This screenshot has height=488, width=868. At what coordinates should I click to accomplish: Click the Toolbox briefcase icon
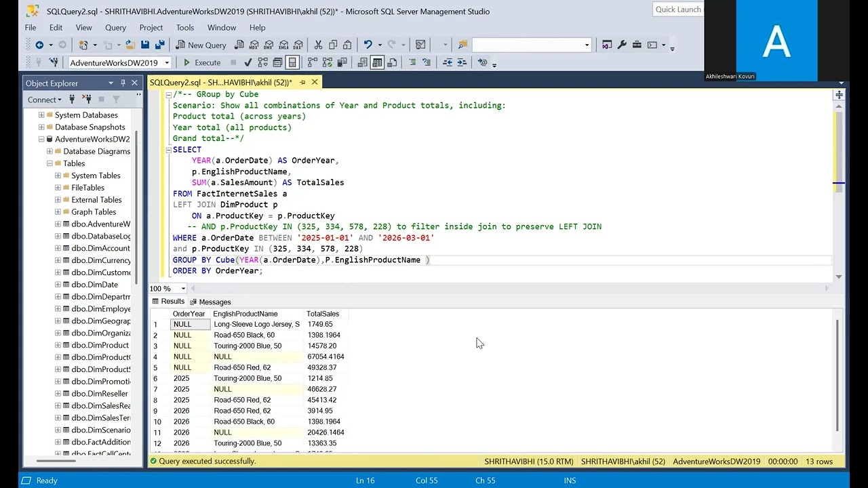pos(637,45)
